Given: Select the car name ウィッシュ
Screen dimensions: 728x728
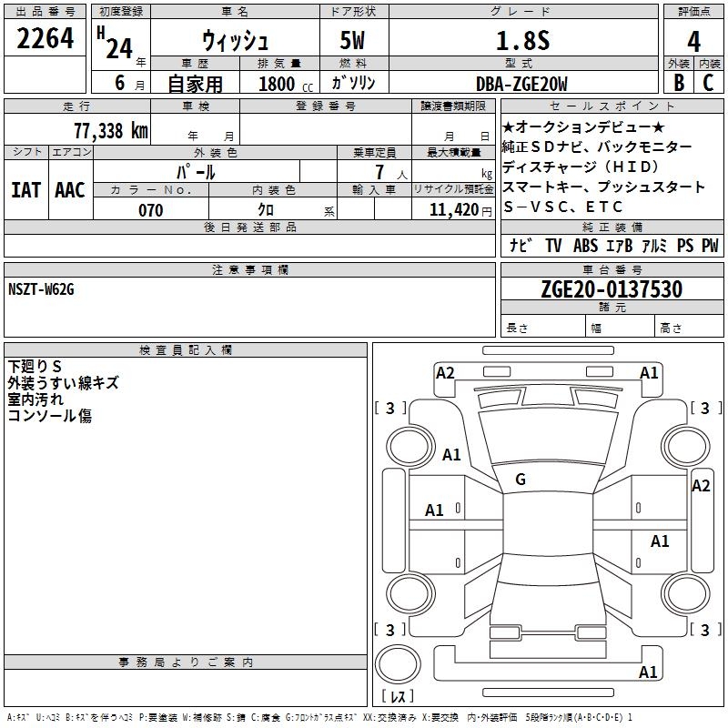Looking at the screenshot, I should (235, 40).
